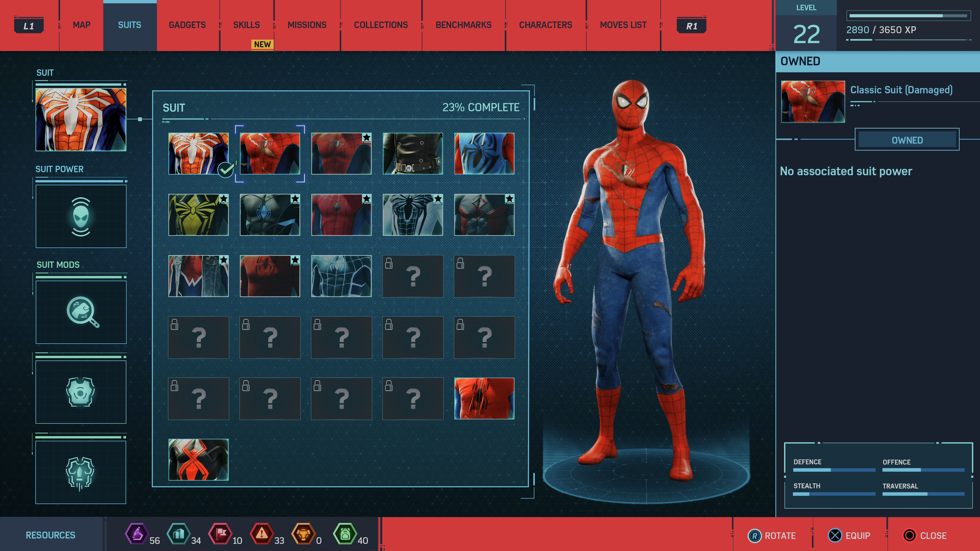Click the first locked suit in row five
Image resolution: width=980 pixels, height=551 pixels.
199,398
